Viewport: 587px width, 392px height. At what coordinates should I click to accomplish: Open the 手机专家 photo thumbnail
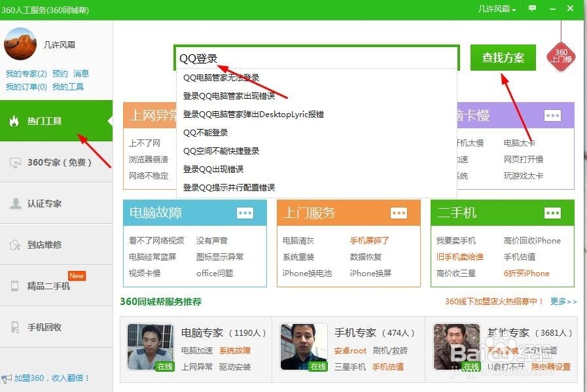pyautogui.click(x=304, y=347)
